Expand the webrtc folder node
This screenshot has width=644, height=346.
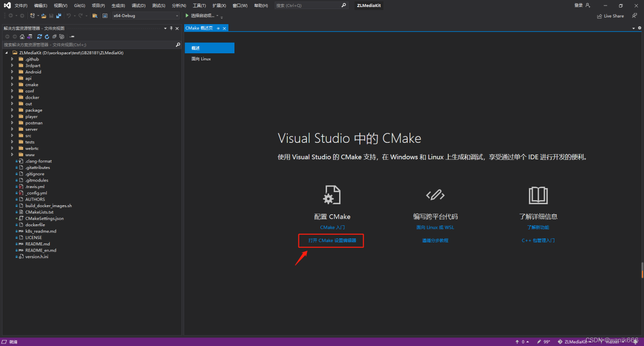coord(13,148)
